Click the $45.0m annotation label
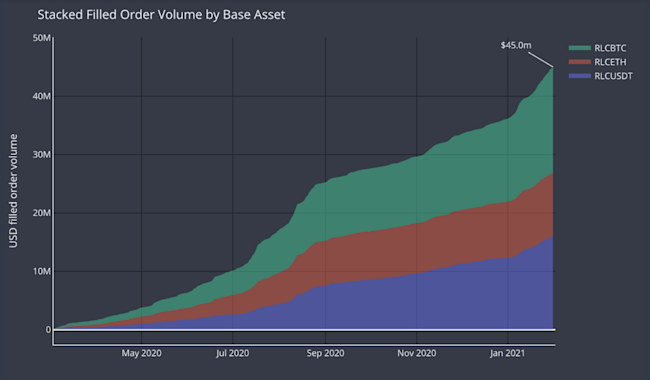 (516, 45)
